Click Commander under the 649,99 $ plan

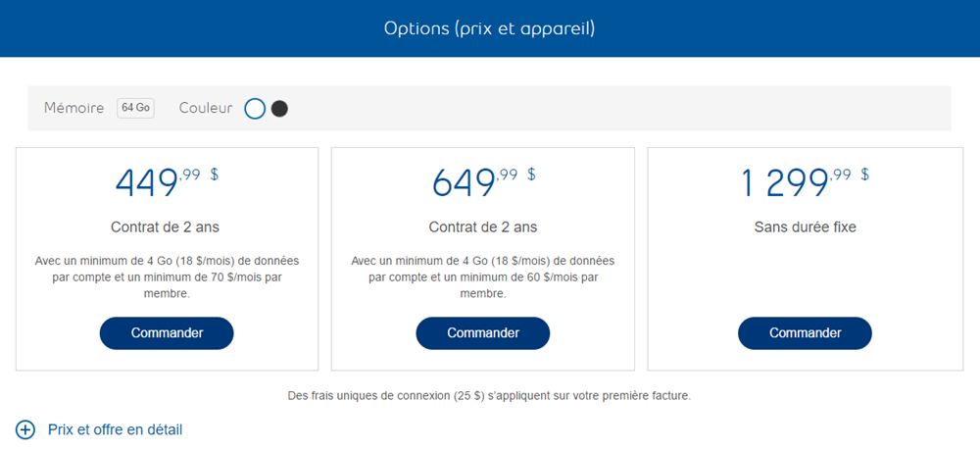point(483,333)
